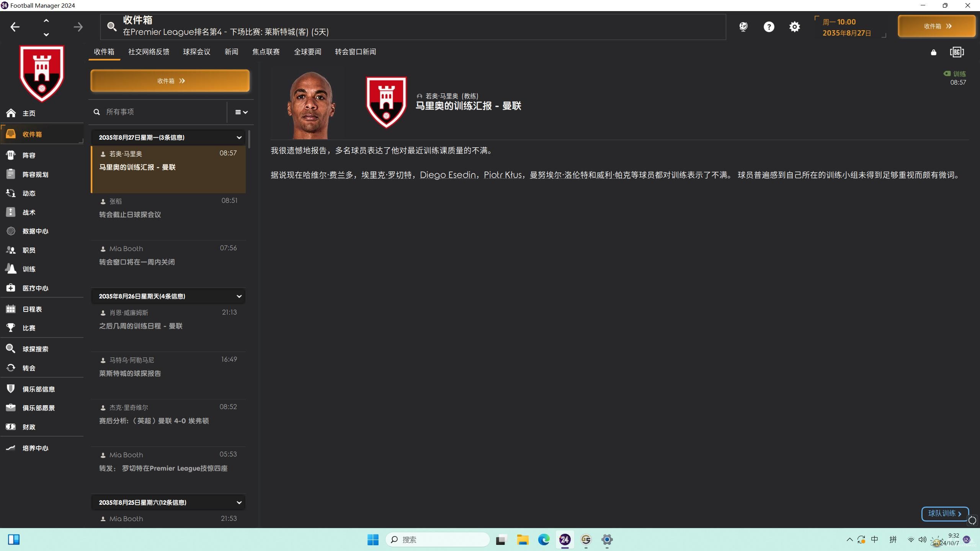Click the bracketed panel icon beside the lock

point(957,52)
